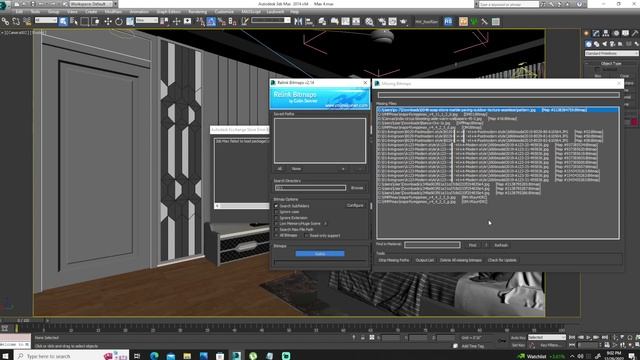
Task: Open the Render Setup icon
Action: pyautogui.click(x=382, y=22)
